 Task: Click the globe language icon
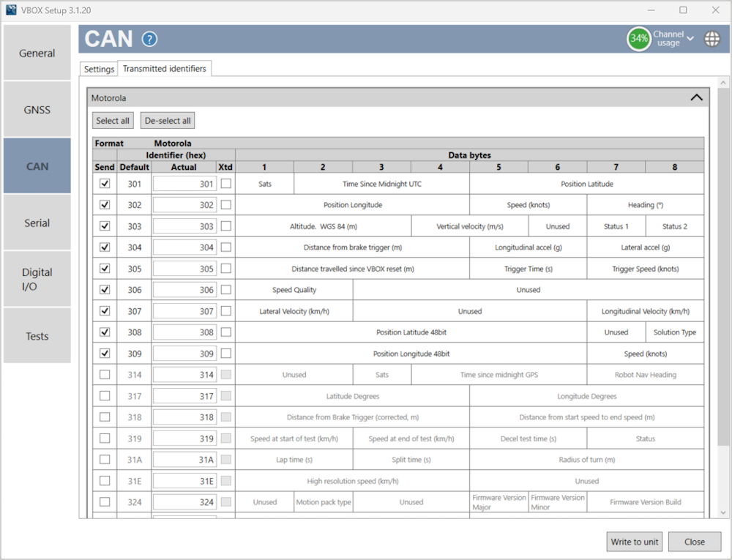pyautogui.click(x=712, y=39)
